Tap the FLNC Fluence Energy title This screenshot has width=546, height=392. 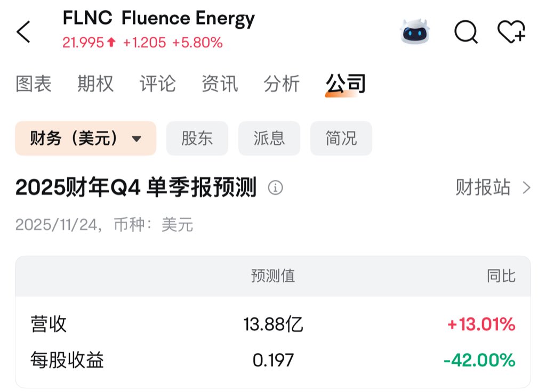pos(159,19)
